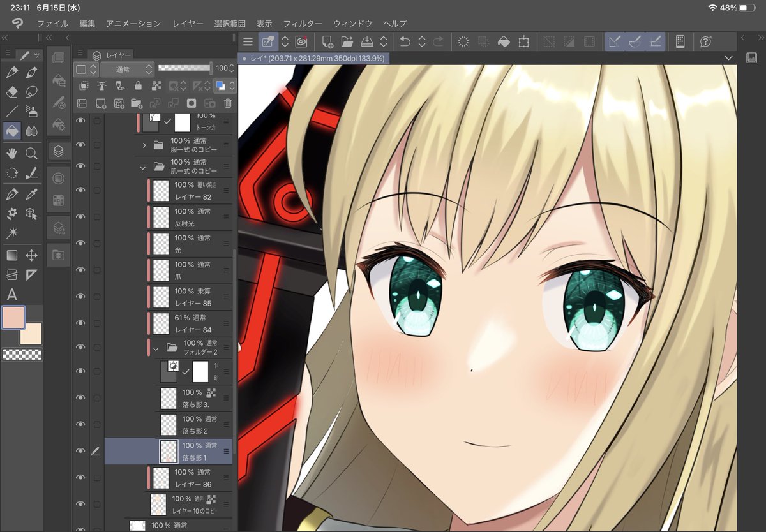Select the straight Line figure tool

click(x=11, y=112)
